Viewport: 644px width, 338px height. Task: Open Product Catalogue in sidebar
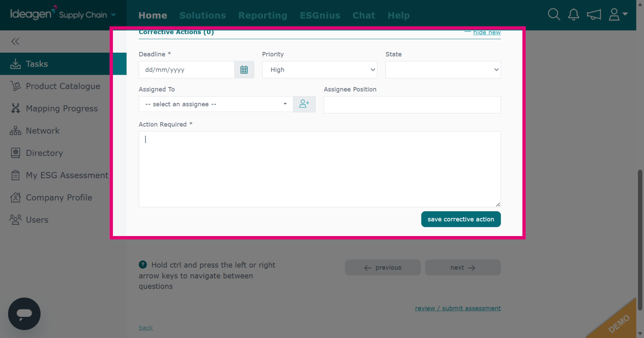click(x=63, y=86)
